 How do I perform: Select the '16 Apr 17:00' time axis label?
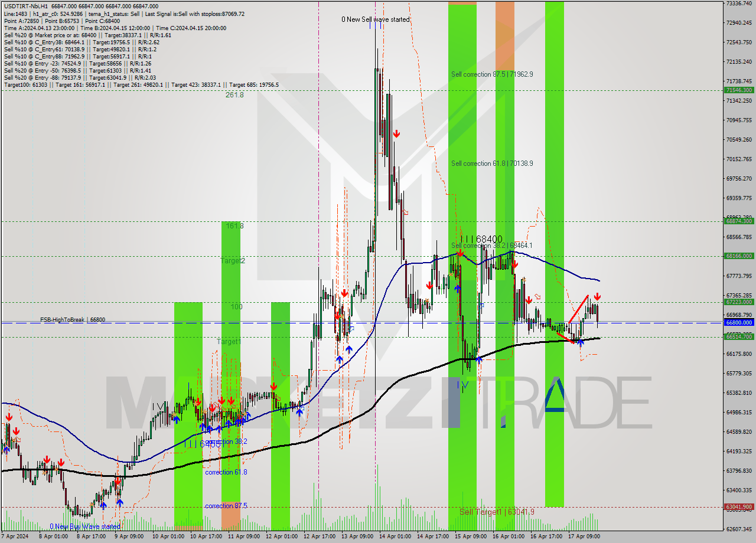546,537
